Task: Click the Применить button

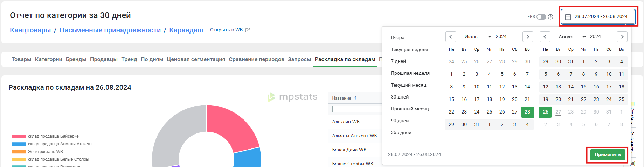Action: [608, 155]
